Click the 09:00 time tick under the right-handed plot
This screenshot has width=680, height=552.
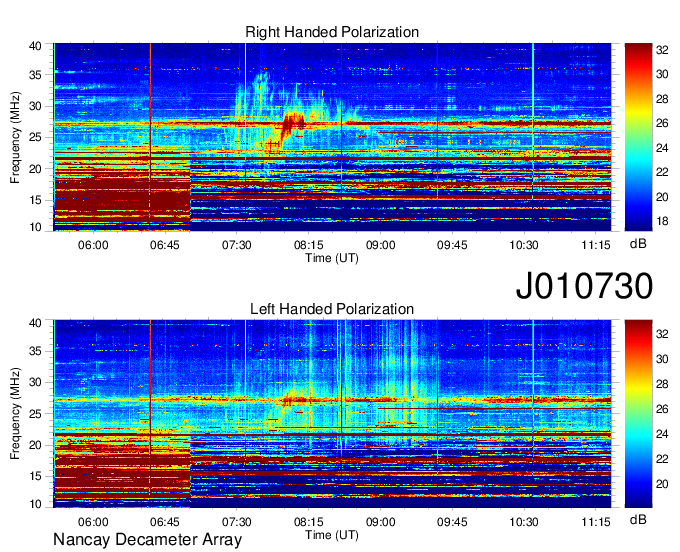click(381, 245)
